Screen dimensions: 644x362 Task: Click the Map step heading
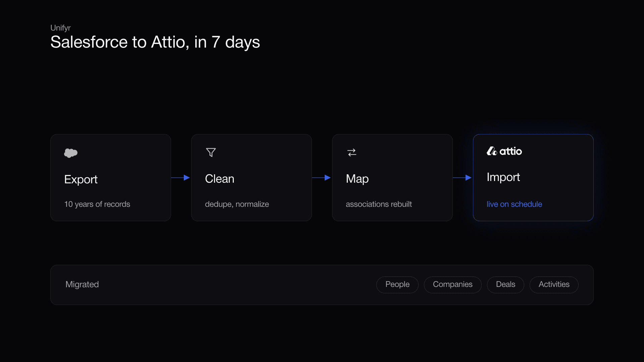coord(357,179)
